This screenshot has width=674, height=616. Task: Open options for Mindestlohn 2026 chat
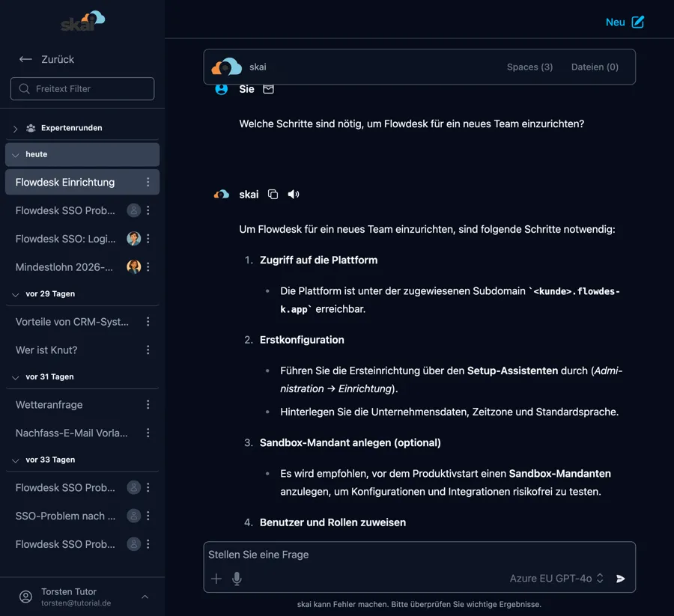tap(148, 266)
